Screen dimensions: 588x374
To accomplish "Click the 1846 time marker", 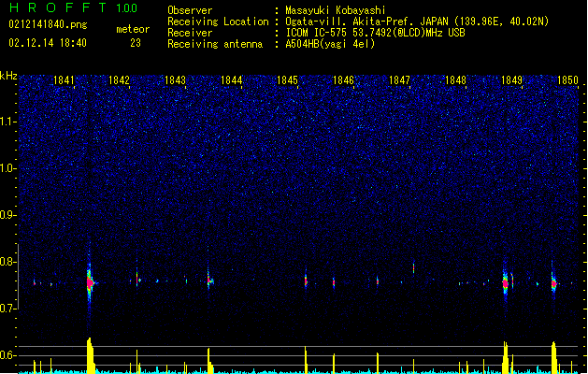I will [343, 80].
